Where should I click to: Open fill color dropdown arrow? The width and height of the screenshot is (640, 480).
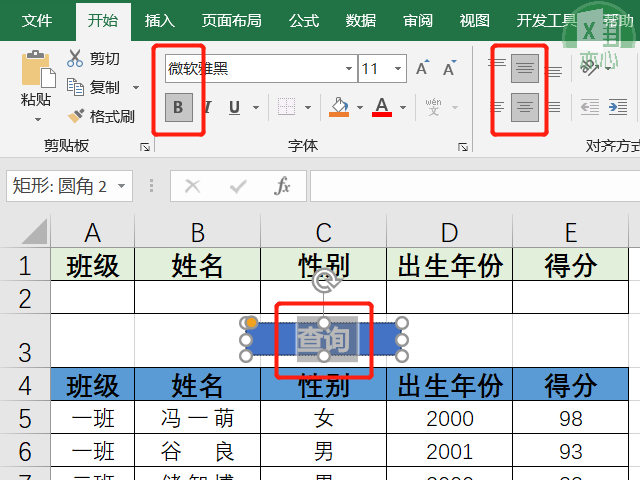(360, 107)
